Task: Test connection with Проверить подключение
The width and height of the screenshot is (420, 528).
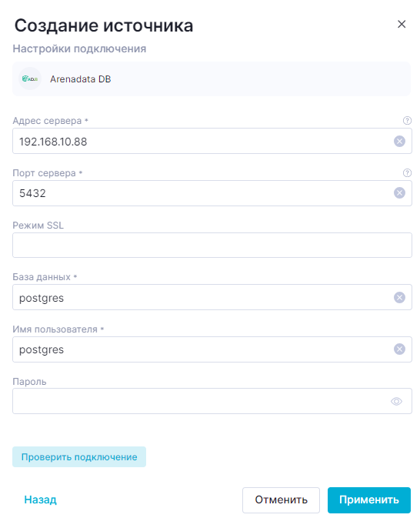Action: 79,457
